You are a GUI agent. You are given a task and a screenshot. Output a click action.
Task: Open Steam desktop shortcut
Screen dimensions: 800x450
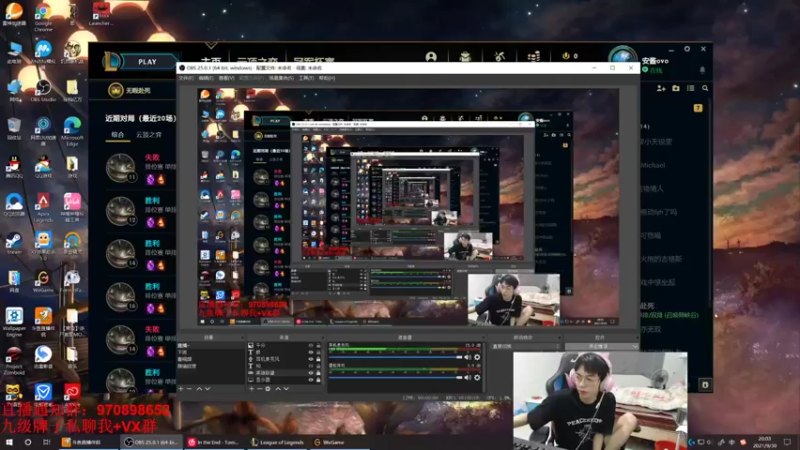[14, 243]
